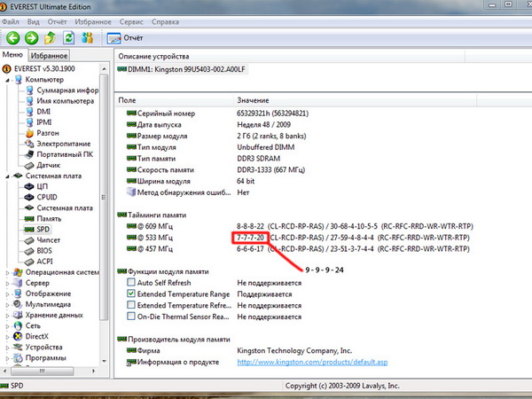Expand the DirectX tree node

click(x=7, y=337)
